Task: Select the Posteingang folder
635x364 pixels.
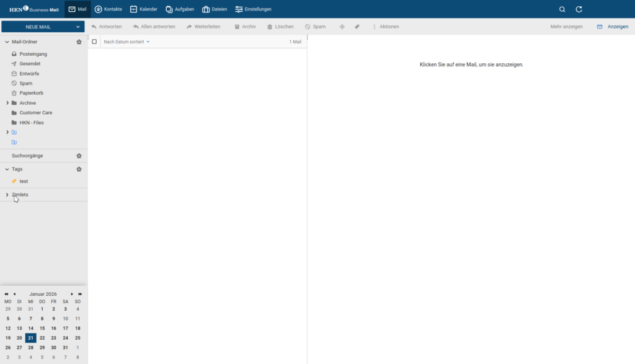Action: [x=33, y=54]
